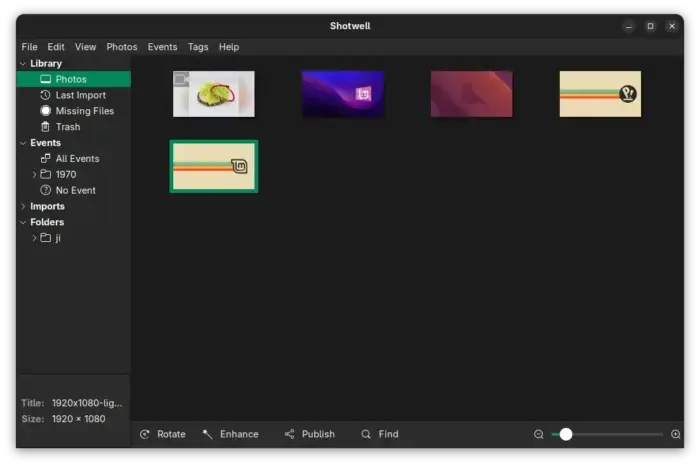Select All Events in the sidebar
Image resolution: width=700 pixels, height=466 pixels.
tap(77, 158)
